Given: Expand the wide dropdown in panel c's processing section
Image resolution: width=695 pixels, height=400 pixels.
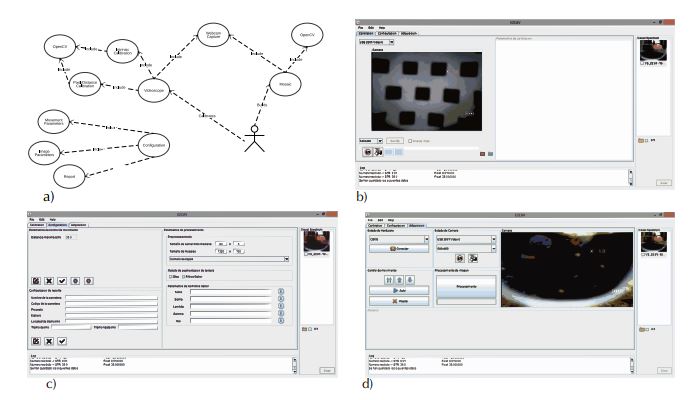Looking at the screenshot, I should [227, 258].
